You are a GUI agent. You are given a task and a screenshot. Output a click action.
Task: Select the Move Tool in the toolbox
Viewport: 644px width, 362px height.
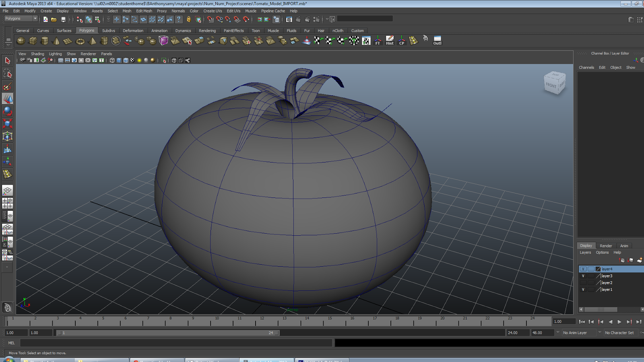[7, 98]
